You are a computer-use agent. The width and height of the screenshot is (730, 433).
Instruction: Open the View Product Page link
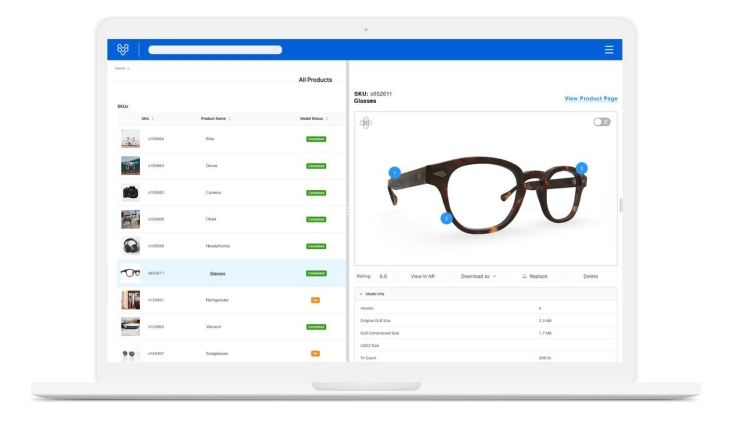591,99
